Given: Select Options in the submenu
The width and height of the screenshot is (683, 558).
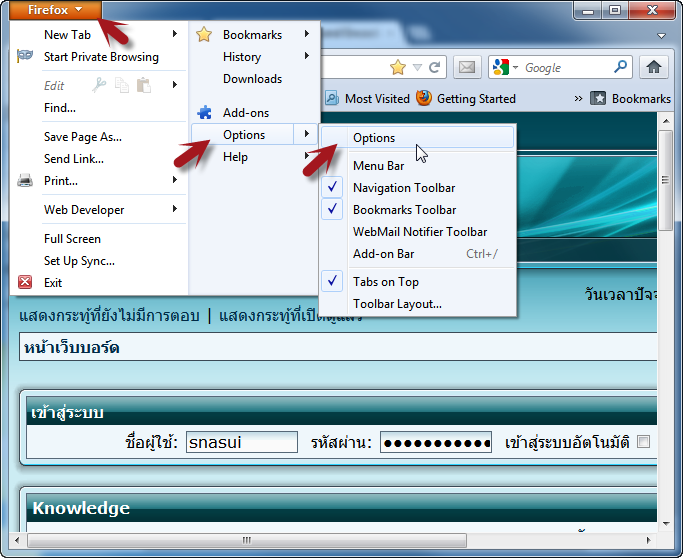Looking at the screenshot, I should pyautogui.click(x=417, y=138).
